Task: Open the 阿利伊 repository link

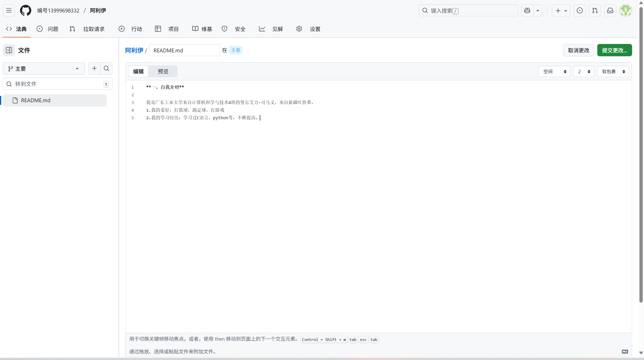Action: tap(134, 50)
